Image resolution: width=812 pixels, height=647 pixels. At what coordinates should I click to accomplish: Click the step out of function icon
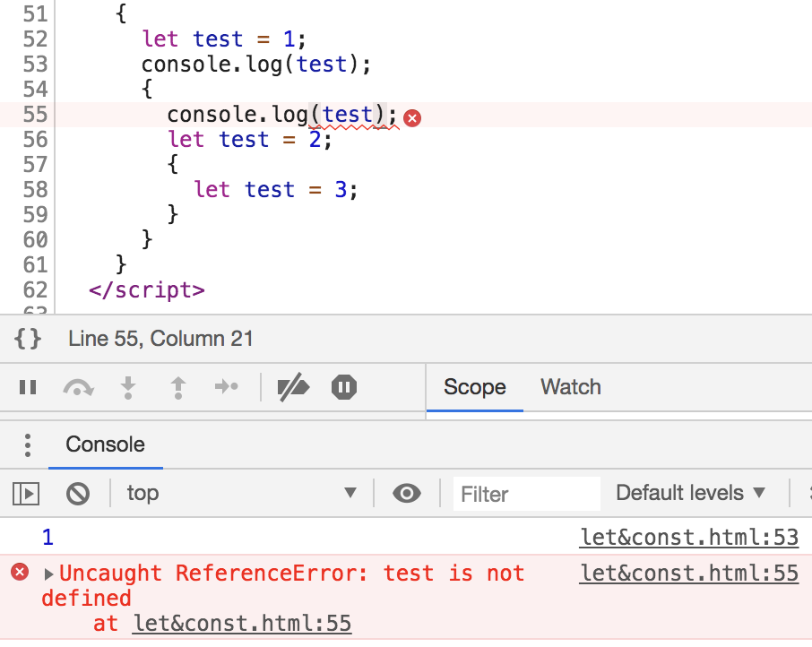(x=178, y=387)
